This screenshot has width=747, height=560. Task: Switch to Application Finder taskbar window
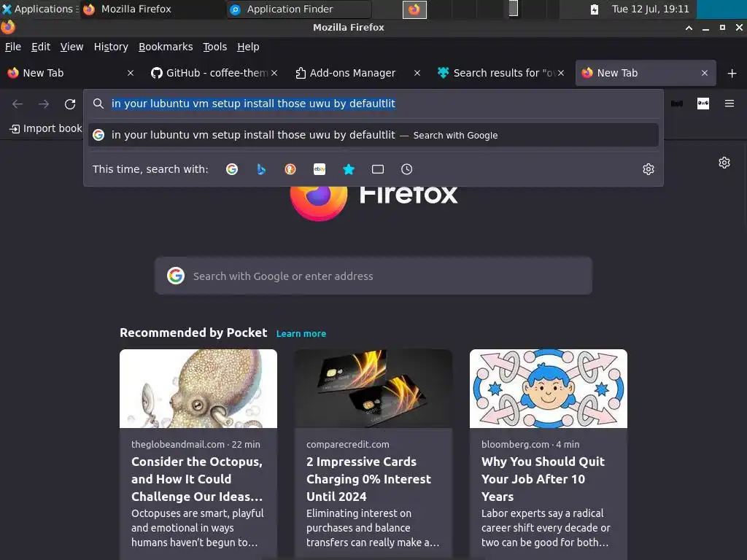pyautogui.click(x=299, y=9)
